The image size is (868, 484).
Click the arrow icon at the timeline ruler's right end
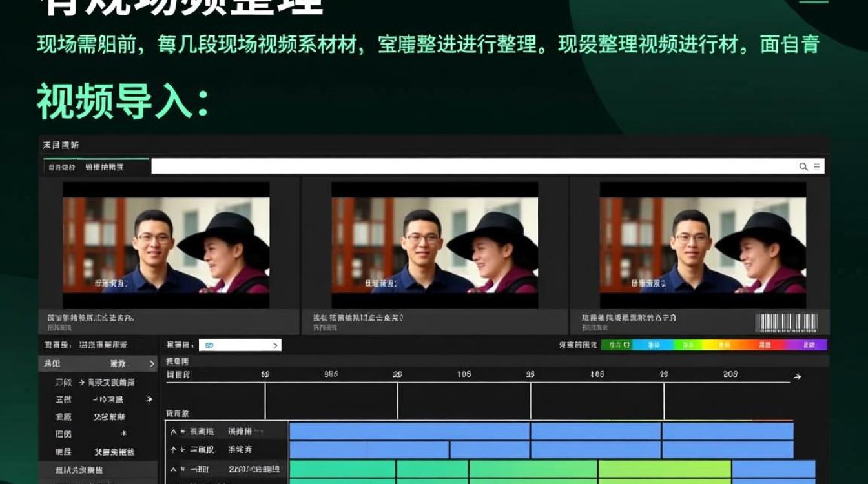(798, 377)
